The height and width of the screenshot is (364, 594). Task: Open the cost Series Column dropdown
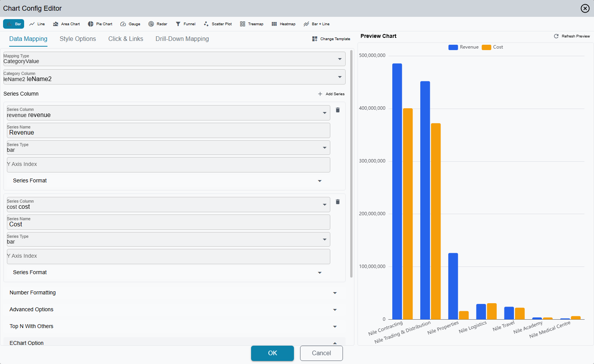coord(168,205)
